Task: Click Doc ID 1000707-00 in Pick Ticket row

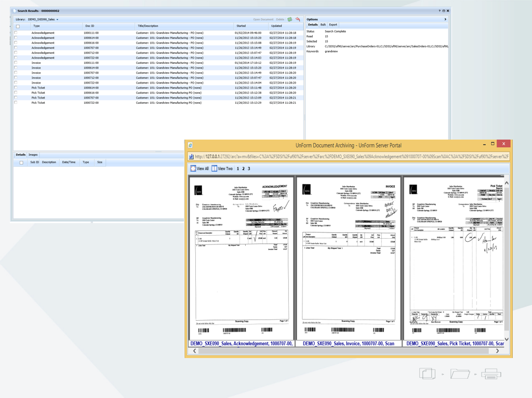Action: tap(91, 98)
